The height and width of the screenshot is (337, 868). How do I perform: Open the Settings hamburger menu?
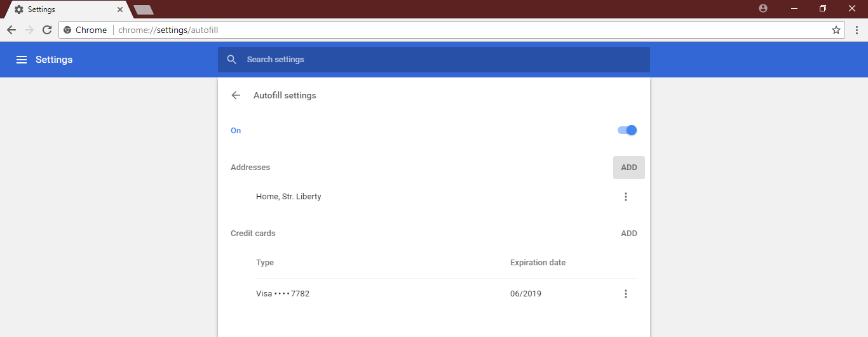(x=22, y=60)
